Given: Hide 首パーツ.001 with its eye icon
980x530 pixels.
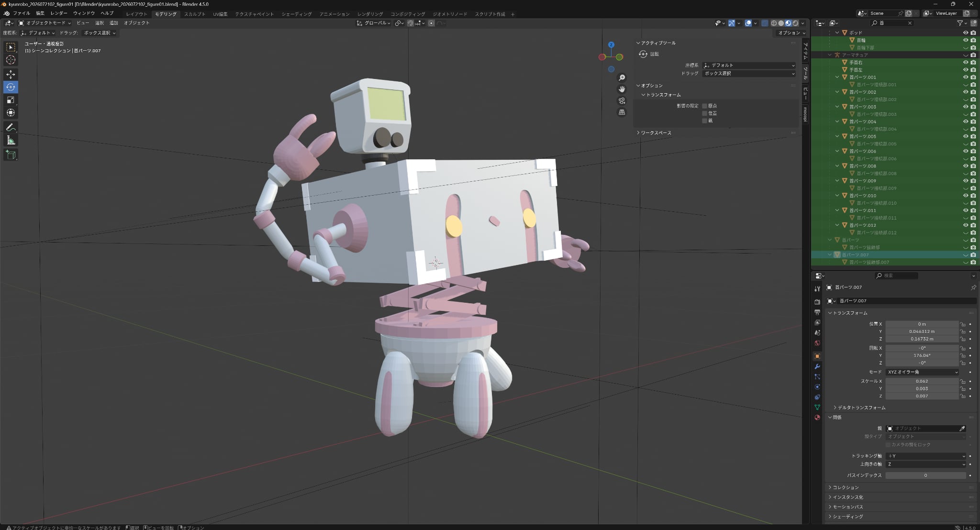Looking at the screenshot, I should click(966, 77).
